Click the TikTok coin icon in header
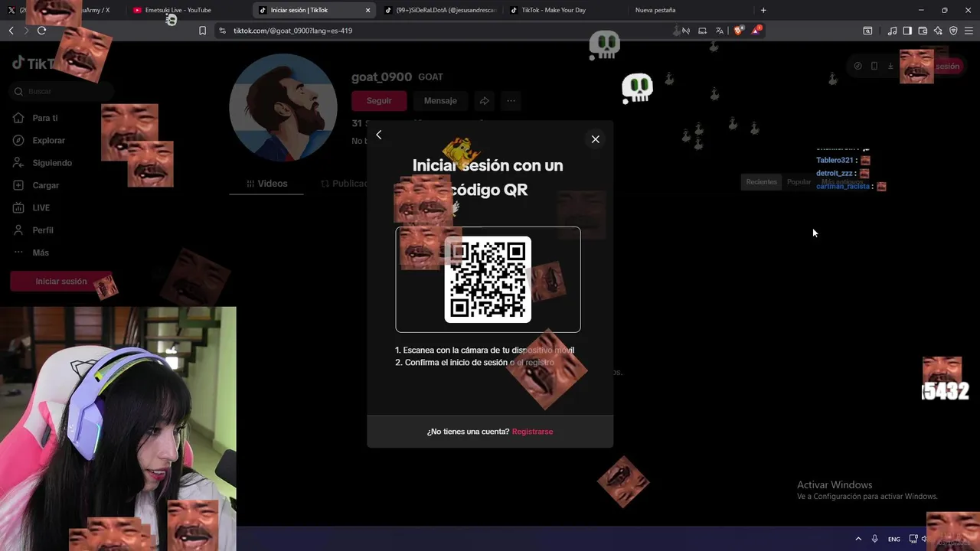The image size is (980, 551). pyautogui.click(x=857, y=66)
